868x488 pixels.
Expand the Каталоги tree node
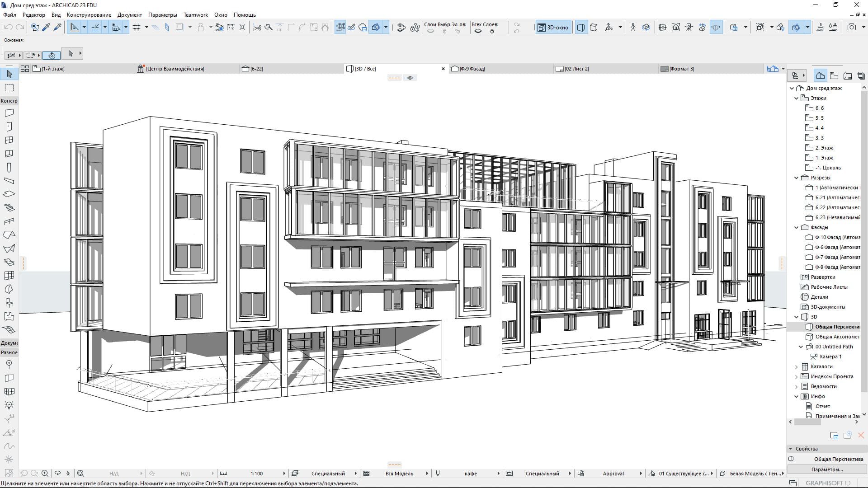click(x=797, y=366)
